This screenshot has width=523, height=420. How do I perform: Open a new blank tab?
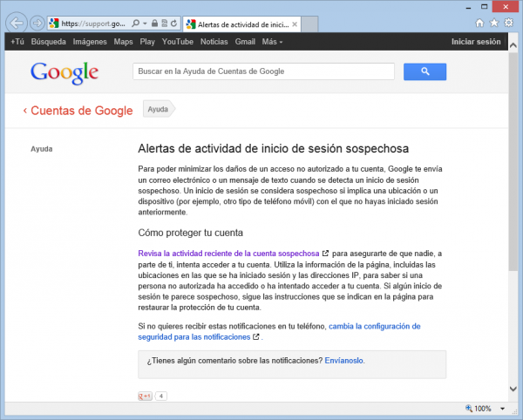pos(309,24)
